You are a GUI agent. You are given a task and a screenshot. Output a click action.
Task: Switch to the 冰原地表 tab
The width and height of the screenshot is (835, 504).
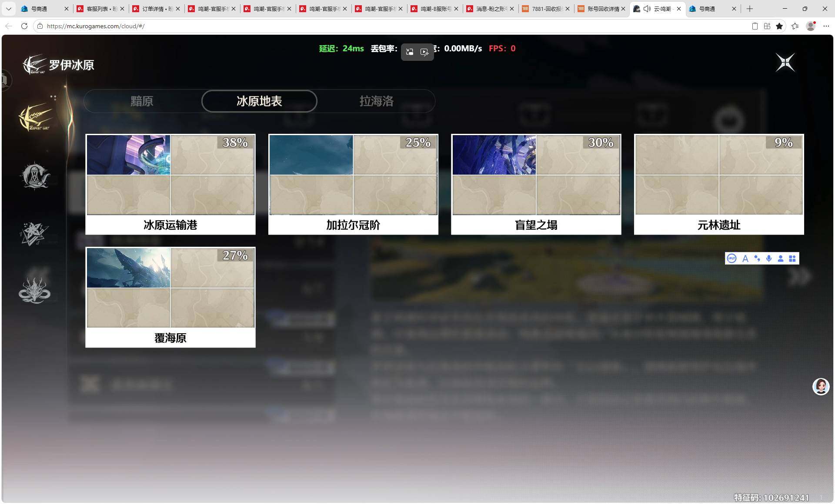259,101
